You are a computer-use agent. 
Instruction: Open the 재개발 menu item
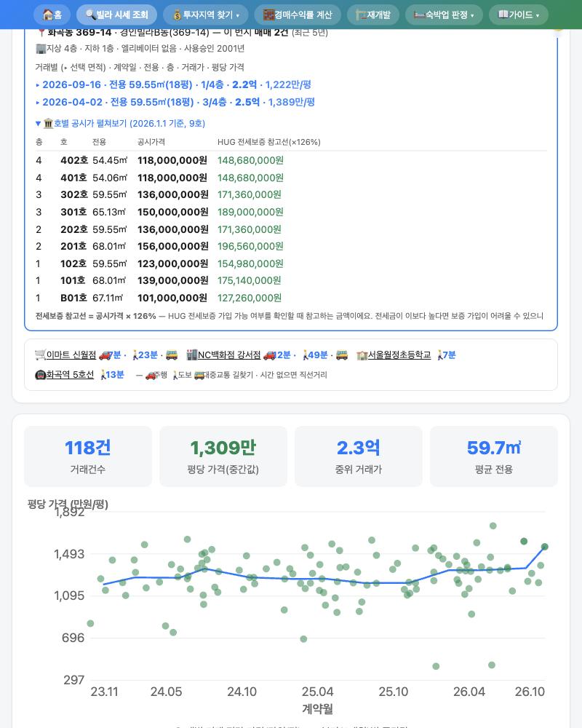pyautogui.click(x=372, y=15)
